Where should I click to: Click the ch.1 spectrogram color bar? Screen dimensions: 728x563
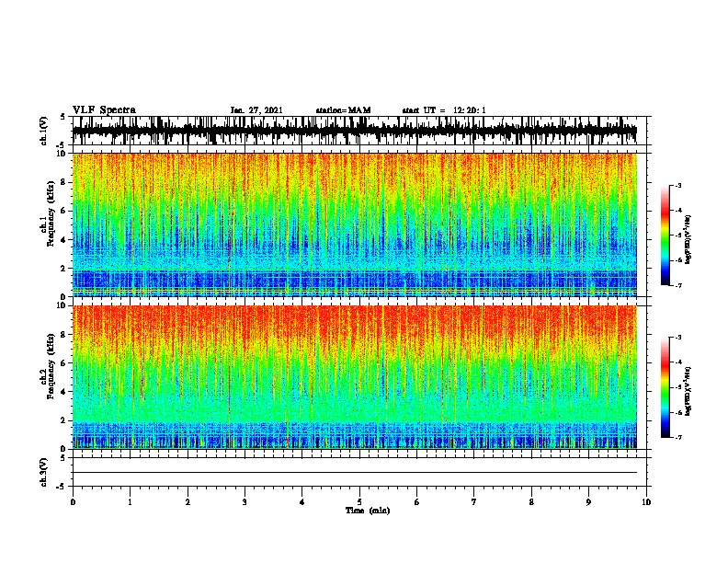coord(665,236)
